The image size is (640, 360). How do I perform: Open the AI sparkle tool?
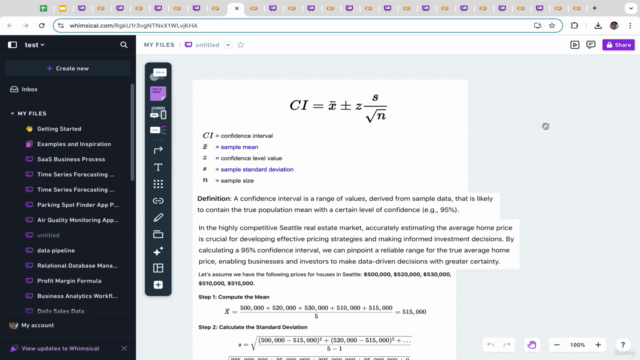pyautogui.click(x=158, y=251)
